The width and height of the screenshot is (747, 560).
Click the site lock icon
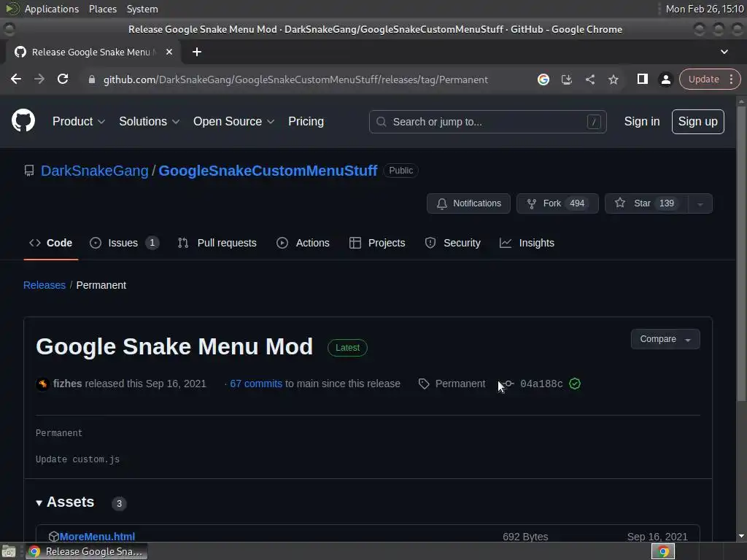pos(91,79)
